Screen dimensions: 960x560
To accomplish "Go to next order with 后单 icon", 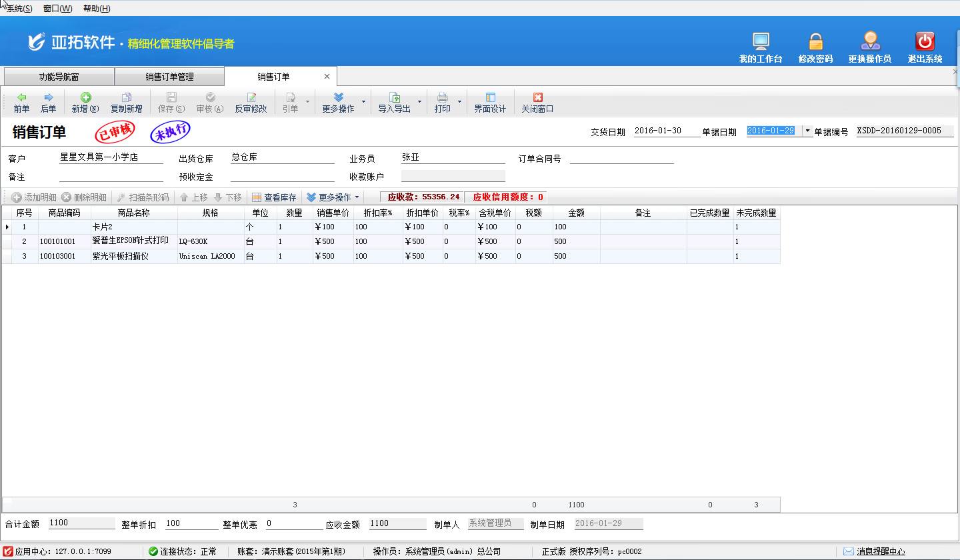I will pos(48,98).
